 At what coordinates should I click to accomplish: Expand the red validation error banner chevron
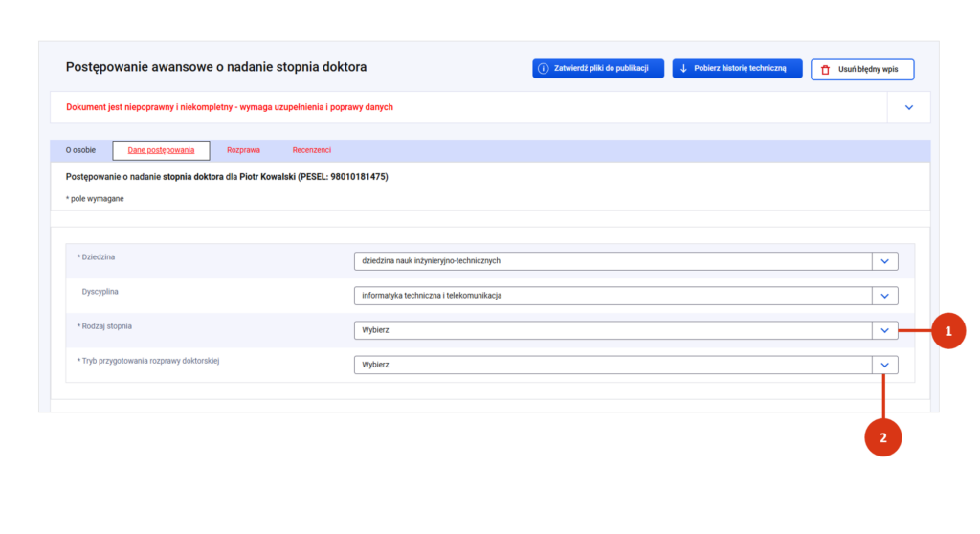click(908, 107)
